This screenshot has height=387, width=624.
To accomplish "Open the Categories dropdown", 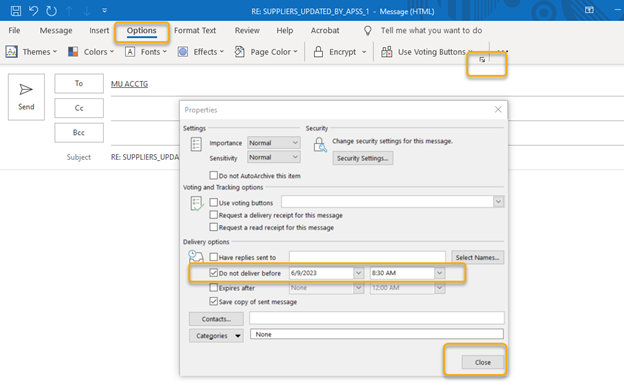I will coord(216,336).
